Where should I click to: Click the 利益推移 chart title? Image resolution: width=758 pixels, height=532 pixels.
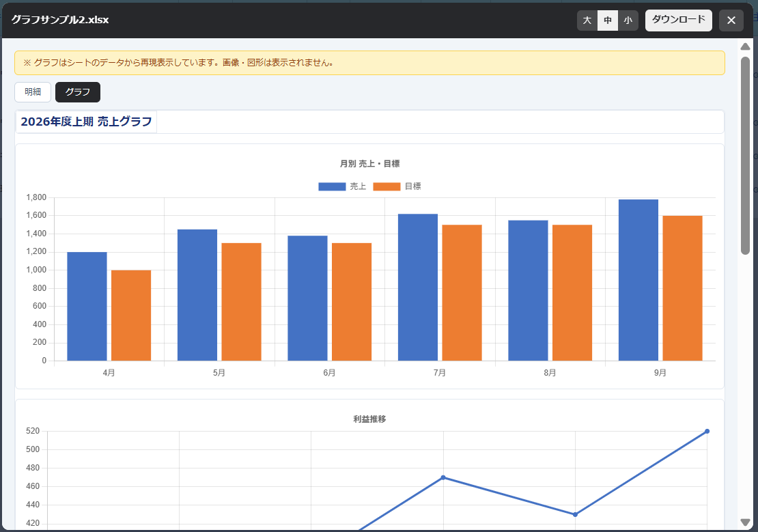point(370,419)
